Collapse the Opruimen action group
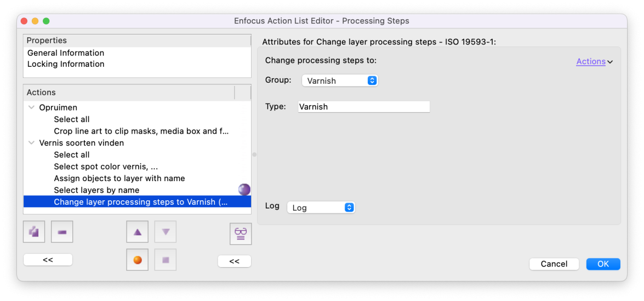 click(31, 107)
